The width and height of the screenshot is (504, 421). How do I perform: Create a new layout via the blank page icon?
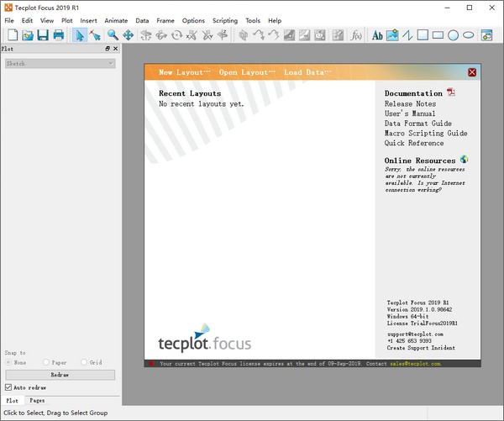click(13, 34)
